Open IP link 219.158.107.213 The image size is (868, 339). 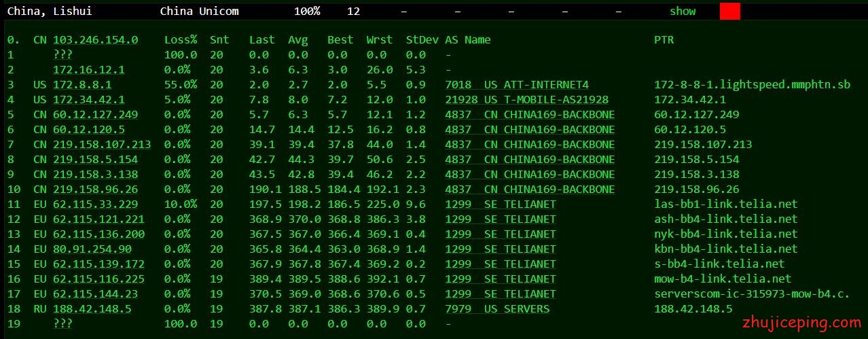102,145
